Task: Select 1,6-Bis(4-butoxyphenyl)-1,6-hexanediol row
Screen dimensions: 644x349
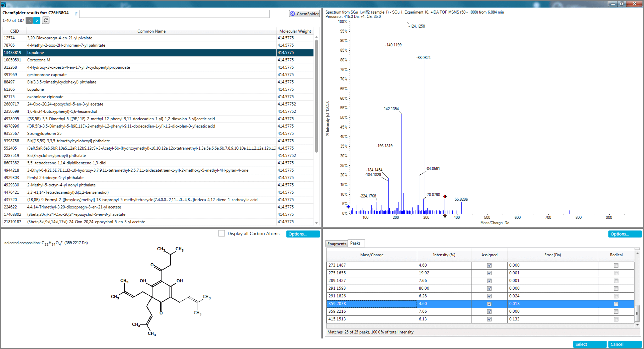Action: [158, 111]
